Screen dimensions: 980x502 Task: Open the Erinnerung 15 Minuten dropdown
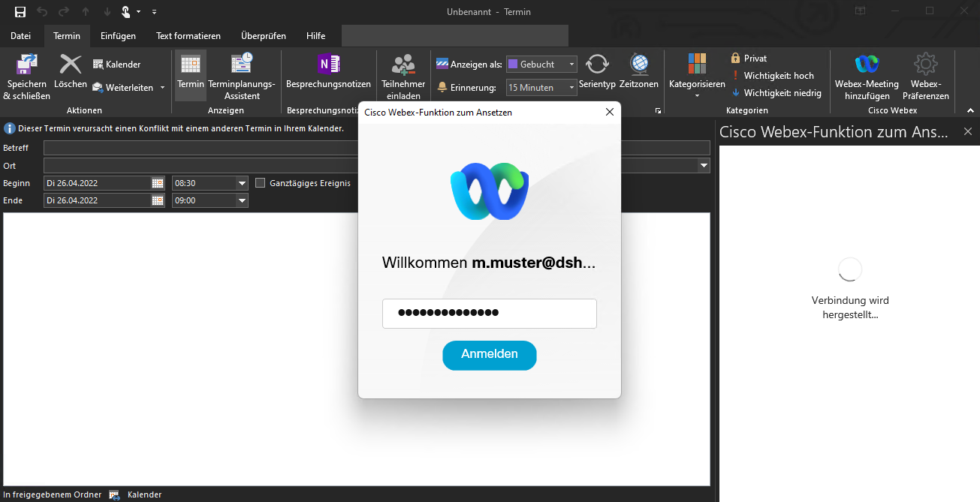541,88
